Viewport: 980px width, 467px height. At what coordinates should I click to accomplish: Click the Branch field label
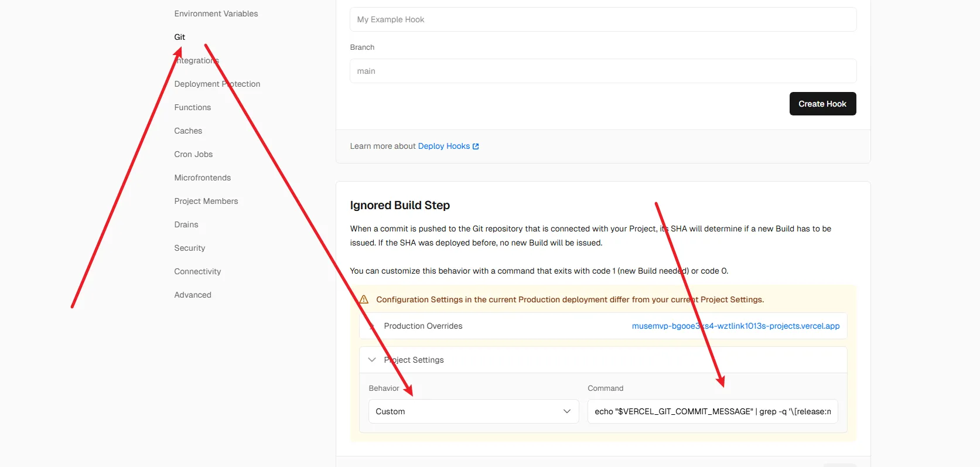click(362, 47)
